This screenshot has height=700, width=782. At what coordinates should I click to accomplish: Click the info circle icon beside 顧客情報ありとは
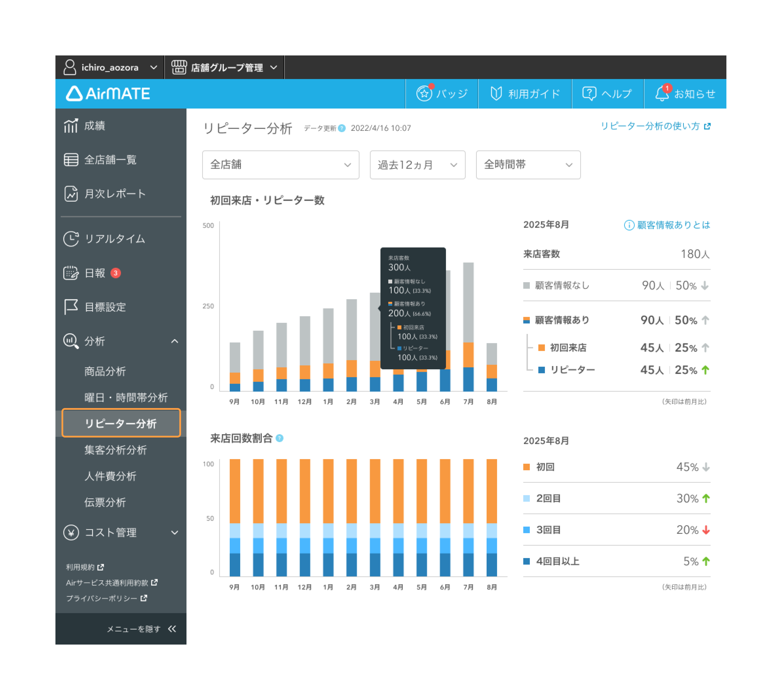click(629, 225)
